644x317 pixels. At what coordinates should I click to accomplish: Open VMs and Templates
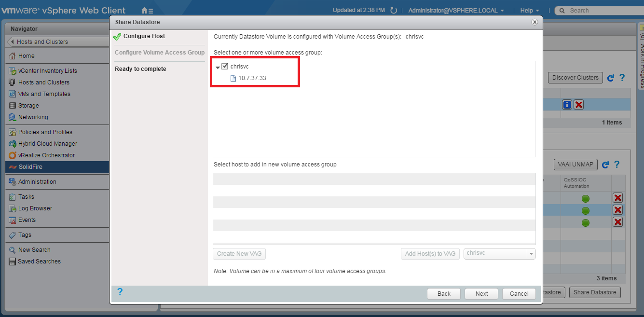(44, 94)
